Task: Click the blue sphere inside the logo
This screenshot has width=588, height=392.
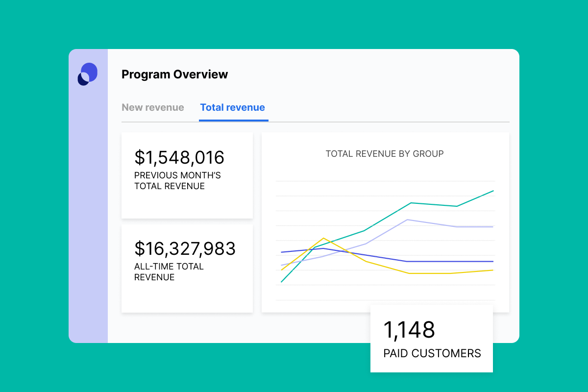Action: [90, 71]
